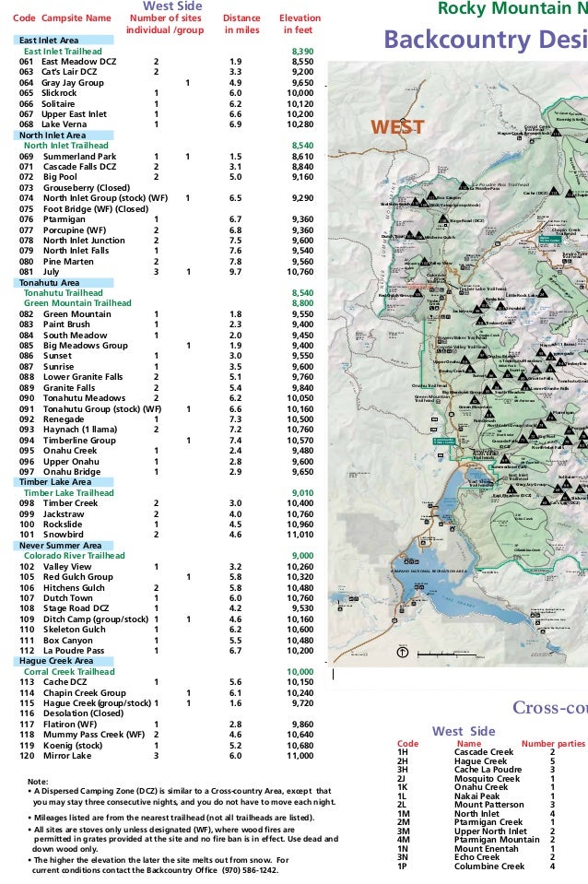Click the 'Columbine Creek' cross-country area name
The height and width of the screenshot is (884, 588).
(x=489, y=866)
